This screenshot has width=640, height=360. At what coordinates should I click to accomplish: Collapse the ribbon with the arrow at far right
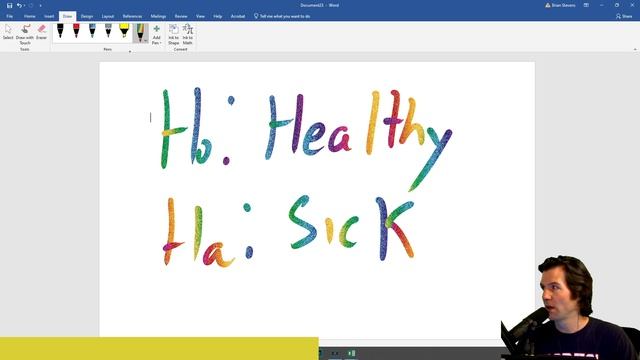(635, 49)
